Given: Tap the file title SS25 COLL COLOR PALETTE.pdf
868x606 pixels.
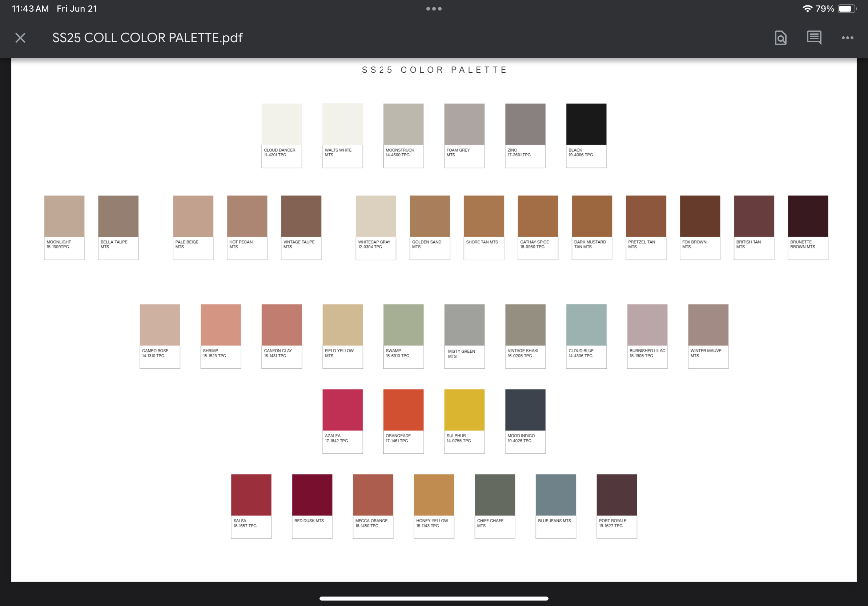Looking at the screenshot, I should pos(147,38).
